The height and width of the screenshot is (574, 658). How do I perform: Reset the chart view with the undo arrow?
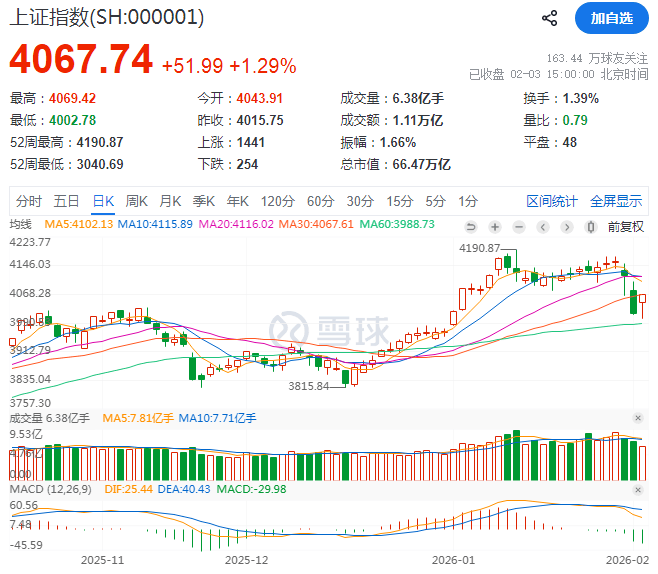[x=472, y=226]
